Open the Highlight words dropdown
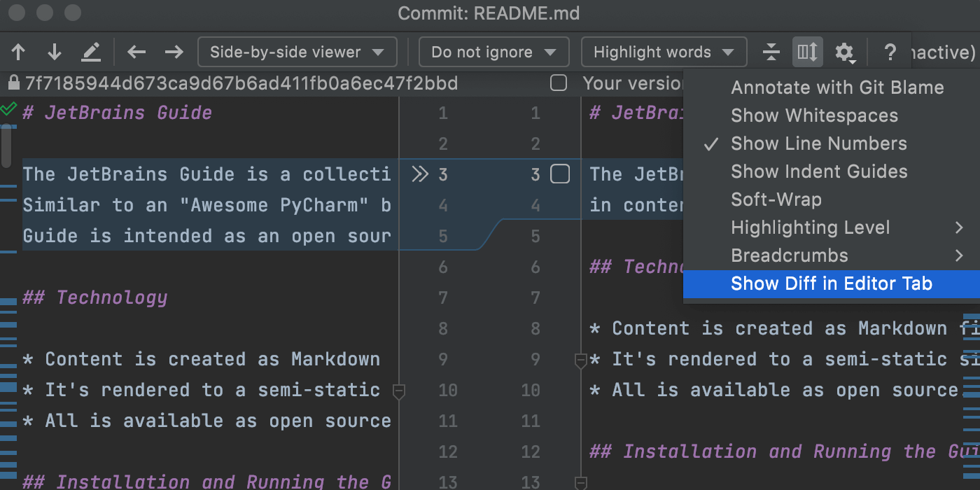Viewport: 980px width, 490px height. click(664, 52)
